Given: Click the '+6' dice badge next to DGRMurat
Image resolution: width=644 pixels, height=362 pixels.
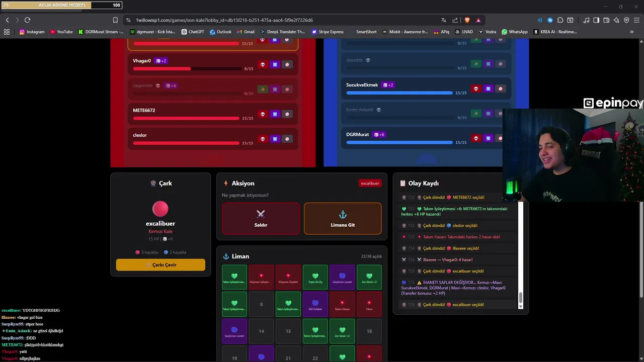Looking at the screenshot, I should coord(379,135).
